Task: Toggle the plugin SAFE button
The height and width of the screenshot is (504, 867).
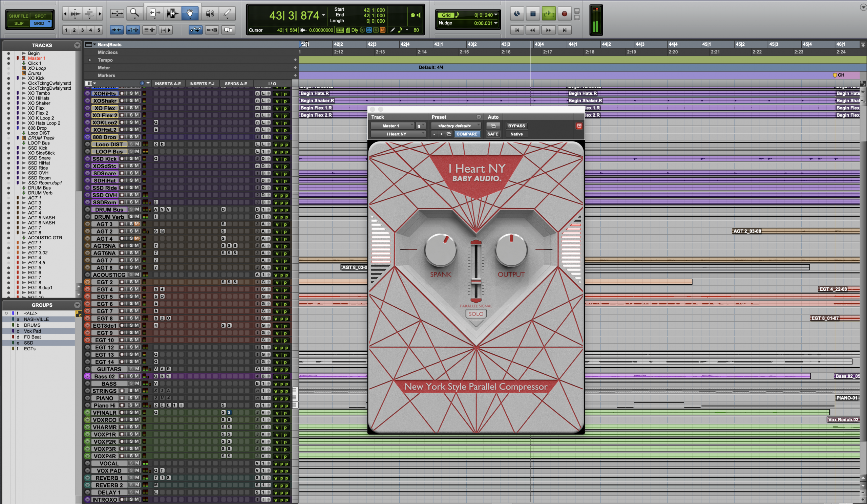Action: click(x=493, y=134)
